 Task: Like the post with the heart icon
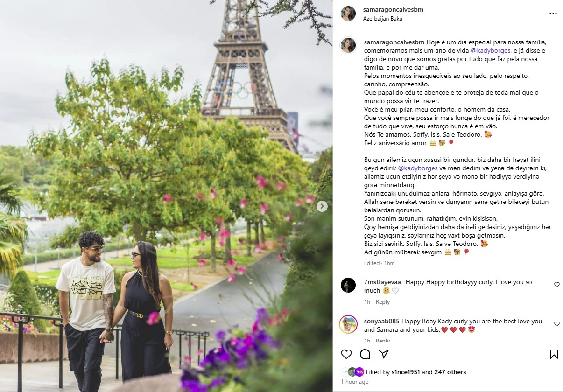click(346, 354)
